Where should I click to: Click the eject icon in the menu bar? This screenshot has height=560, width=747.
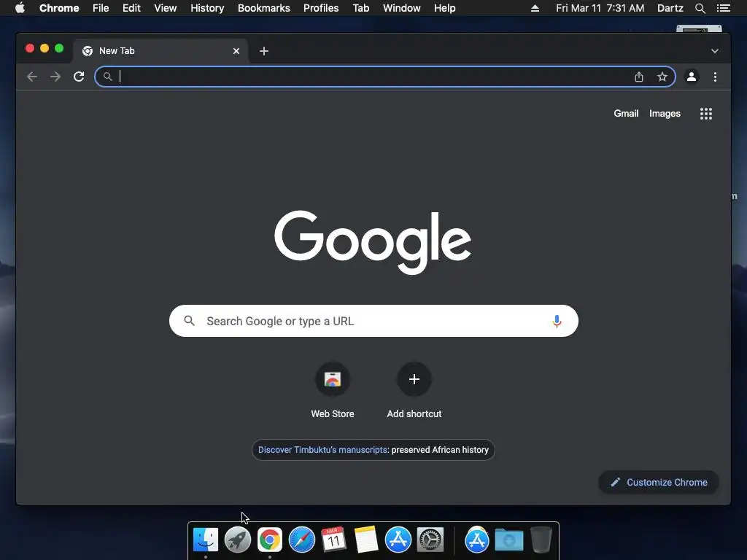point(535,8)
